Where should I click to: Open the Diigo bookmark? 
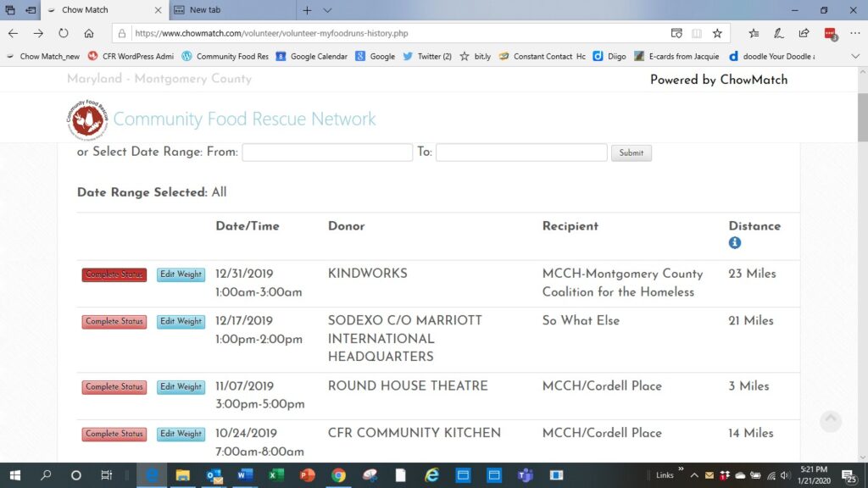tap(609, 57)
